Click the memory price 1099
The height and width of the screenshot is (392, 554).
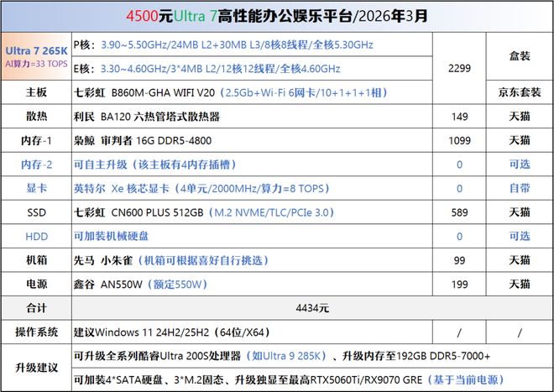[x=459, y=141]
